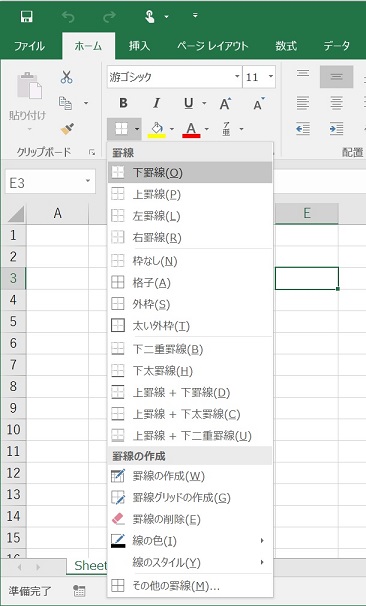366x606 pixels.
Task: Choose 右罫線(R) border option
Action: click(x=190, y=238)
